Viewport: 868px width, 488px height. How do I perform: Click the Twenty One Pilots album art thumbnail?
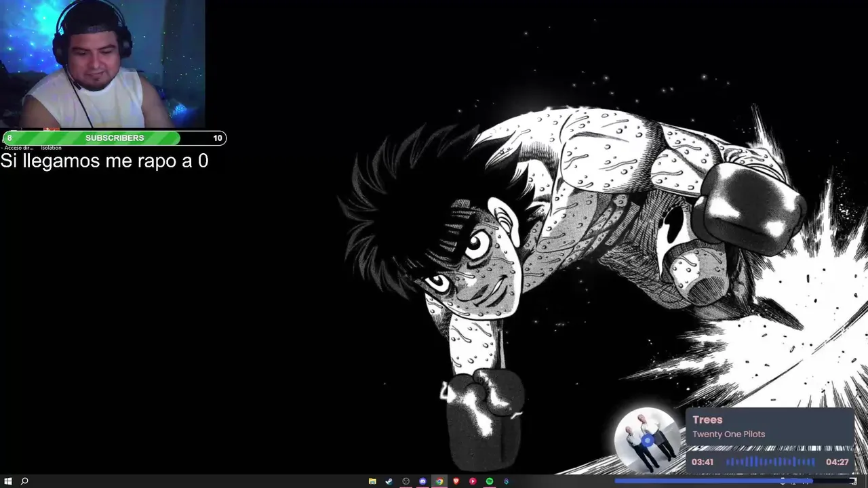coord(647,441)
